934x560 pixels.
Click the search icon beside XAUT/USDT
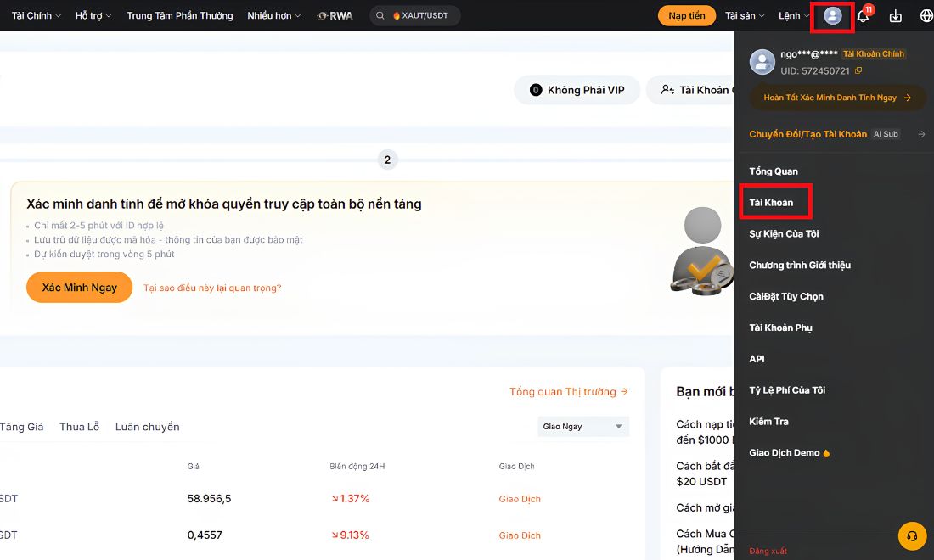tap(380, 15)
